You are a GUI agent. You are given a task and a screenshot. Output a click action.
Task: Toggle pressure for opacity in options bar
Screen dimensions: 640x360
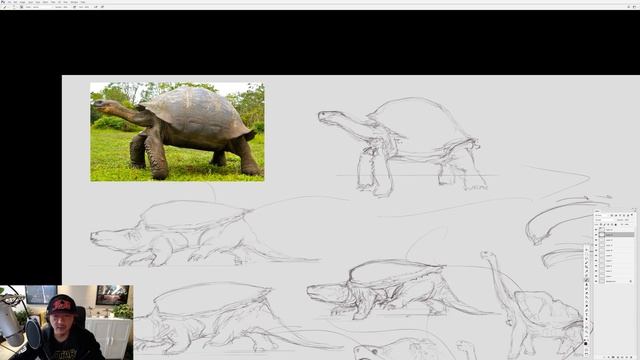coord(74,7)
